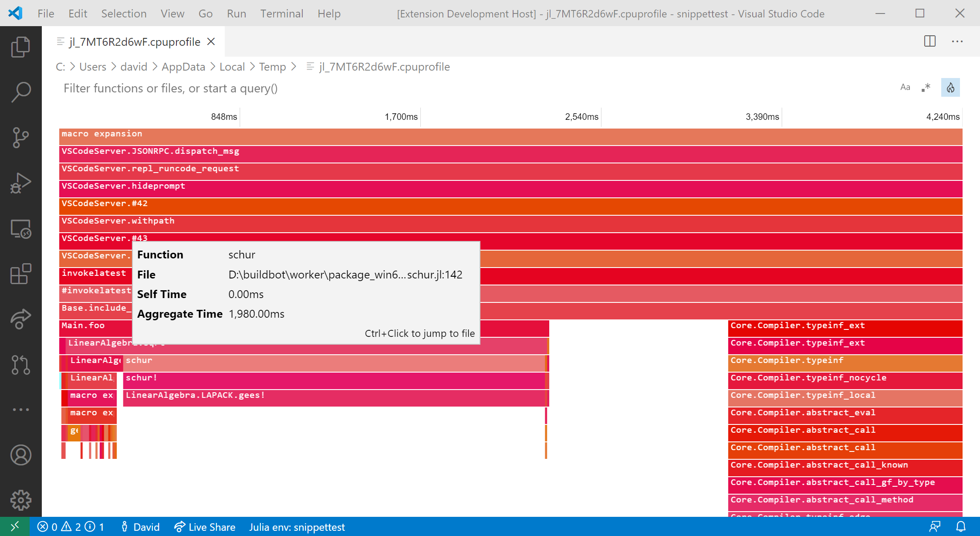
Task: Open the Explorer view in the activity bar
Action: tap(20, 47)
